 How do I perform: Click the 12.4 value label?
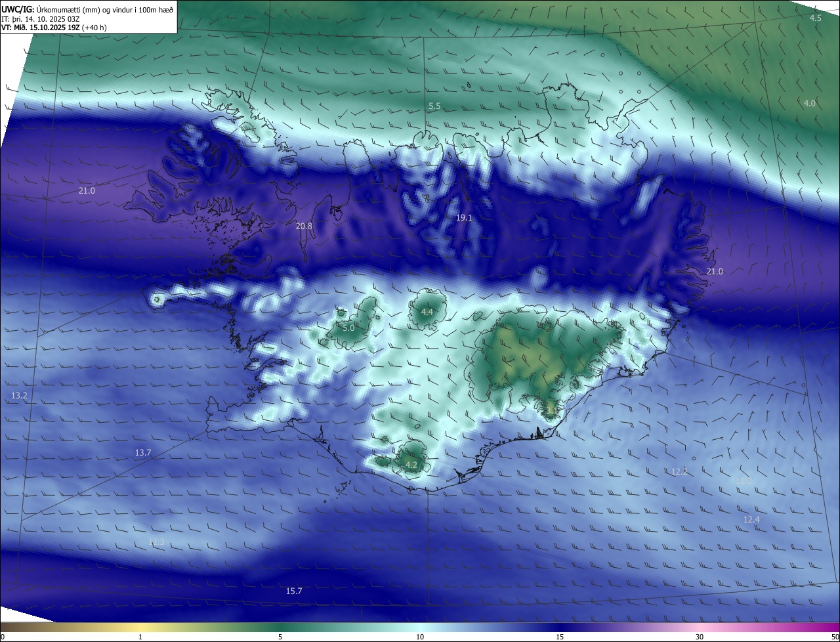(751, 519)
